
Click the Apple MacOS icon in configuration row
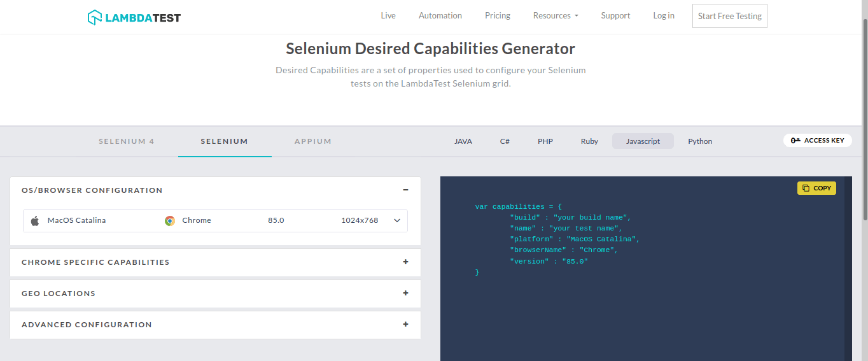35,221
